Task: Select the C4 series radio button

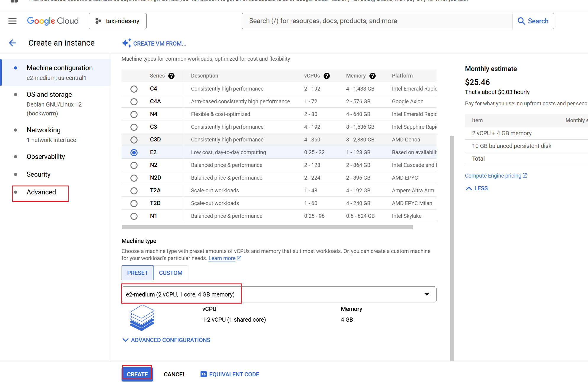Action: [134, 89]
